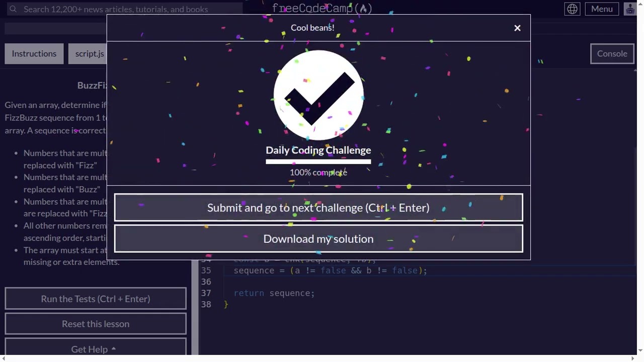Click the freeCodeCamp logo
The image size is (644, 362).
click(x=322, y=8)
